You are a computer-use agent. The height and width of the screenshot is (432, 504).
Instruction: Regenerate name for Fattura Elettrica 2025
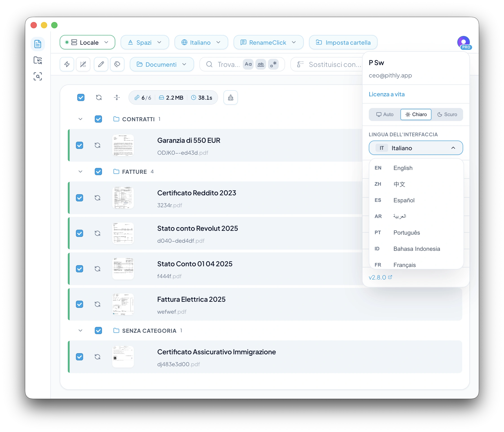(97, 304)
